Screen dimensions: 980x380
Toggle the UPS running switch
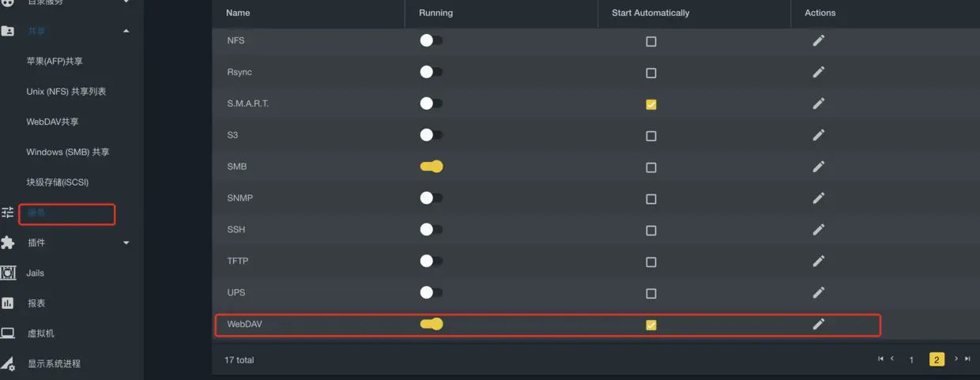point(431,292)
